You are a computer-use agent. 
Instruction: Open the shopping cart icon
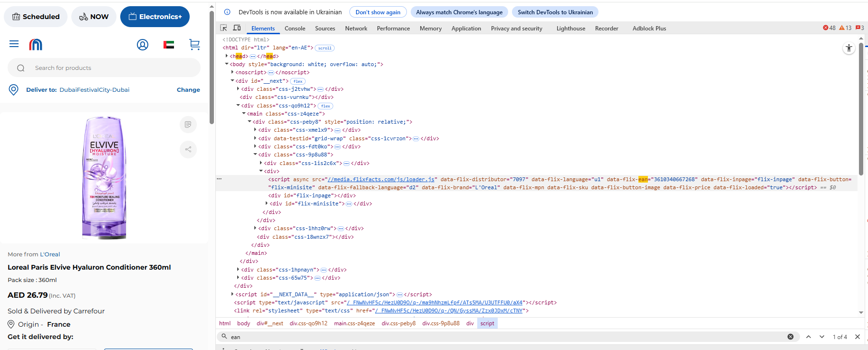pyautogui.click(x=194, y=45)
